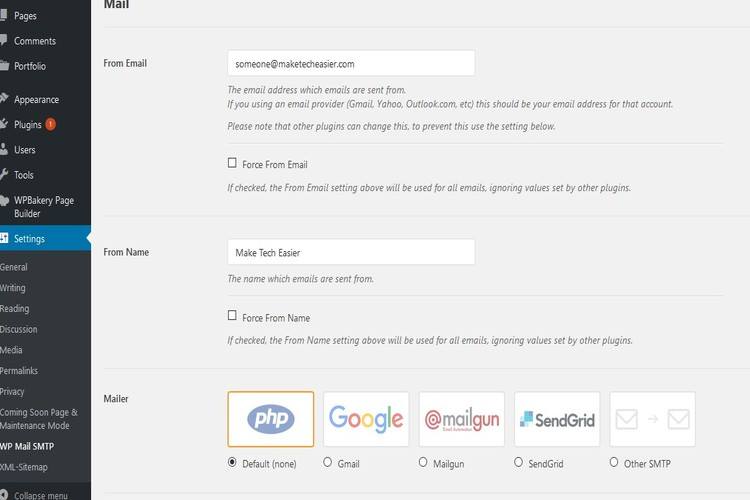Click the Tools wrench icon in sidebar

pos(4,175)
